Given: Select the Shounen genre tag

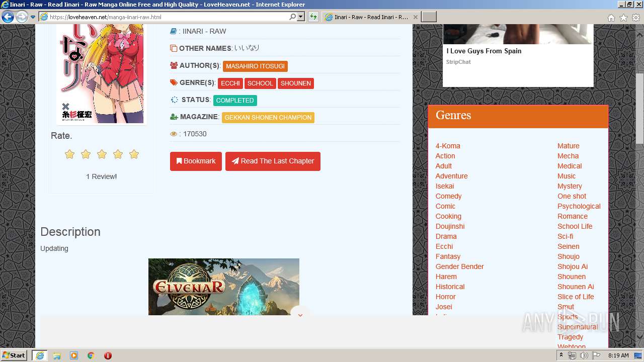Looking at the screenshot, I should click(x=296, y=83).
